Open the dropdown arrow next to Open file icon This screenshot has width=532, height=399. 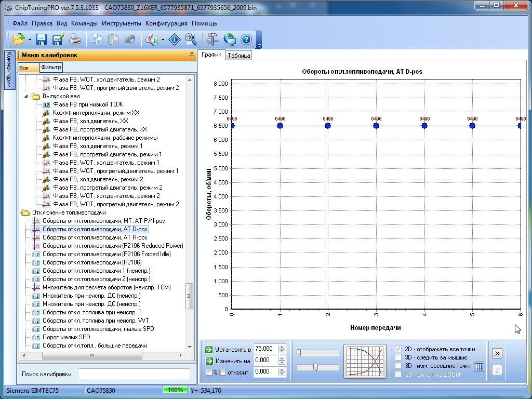pyautogui.click(x=30, y=40)
